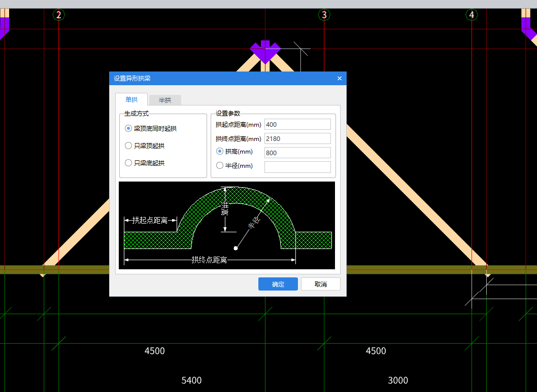537x392 pixels.
Task: Switch to the 半拱 tab
Action: 165,100
